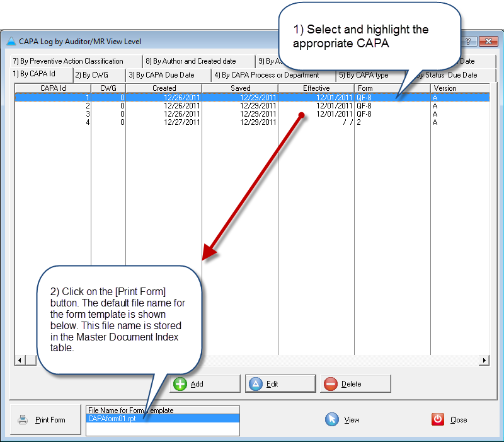Click the horizontal scrollbar right arrow
This screenshot has height=442, width=504.
pyautogui.click(x=484, y=360)
